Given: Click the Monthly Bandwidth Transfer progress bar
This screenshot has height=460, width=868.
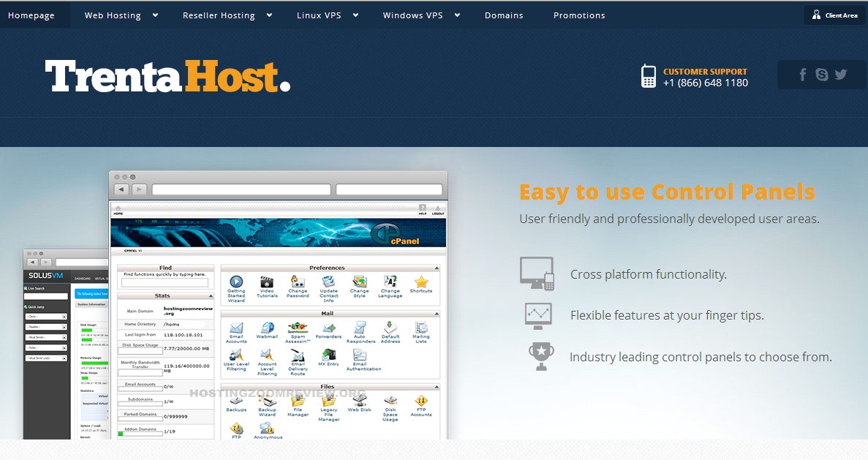Looking at the screenshot, I should (x=140, y=372).
